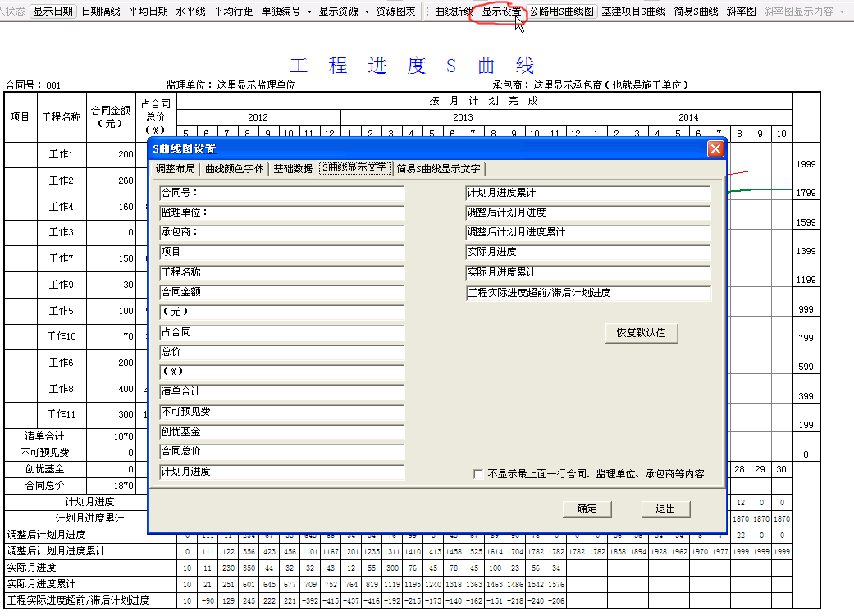Image resolution: width=854 pixels, height=616 pixels.
Task: Select the S曲线显示文字 tab
Action: coord(354,168)
